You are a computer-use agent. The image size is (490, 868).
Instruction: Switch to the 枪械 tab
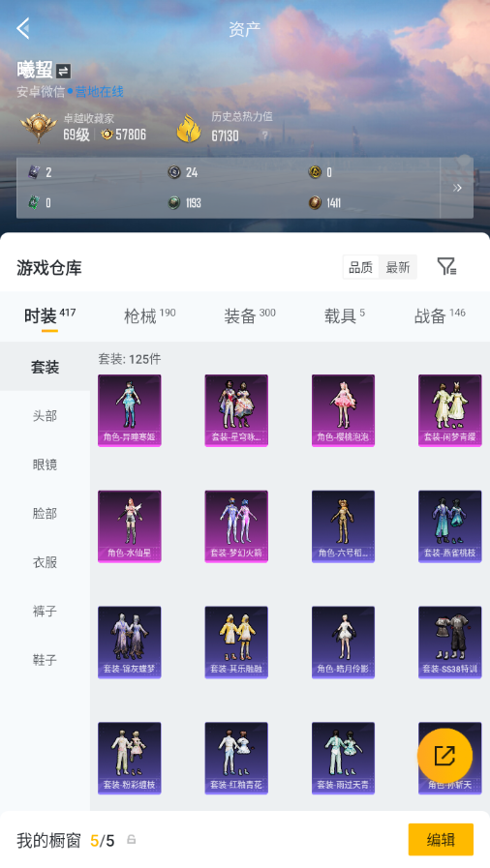click(149, 316)
